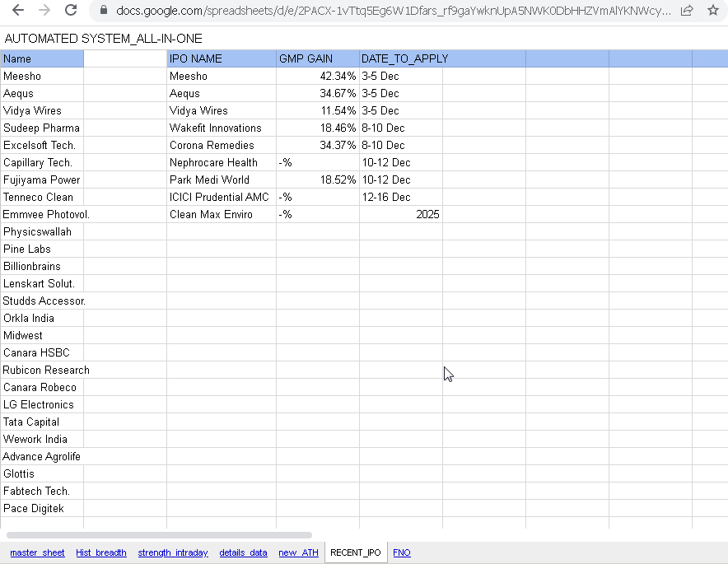Switch to strength_intraday sheet
This screenshot has height=564, width=728.
coord(173,552)
